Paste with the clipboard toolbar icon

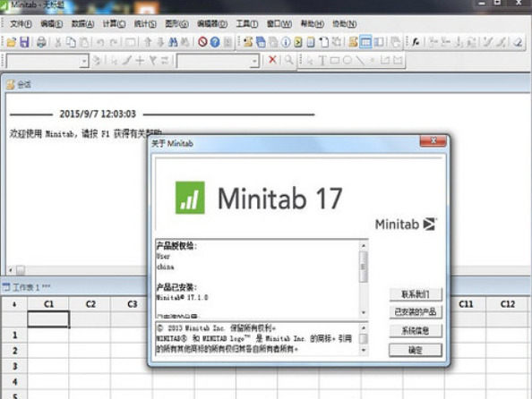click(x=84, y=42)
